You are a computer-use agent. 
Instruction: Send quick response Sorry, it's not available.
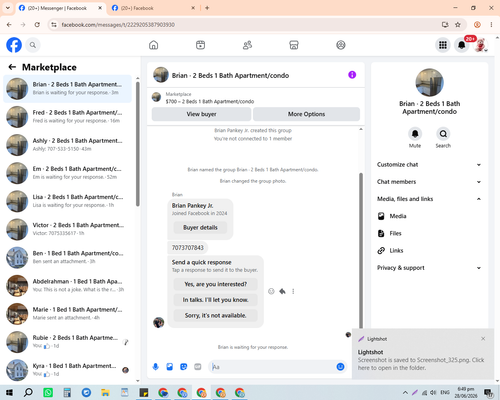click(x=216, y=315)
